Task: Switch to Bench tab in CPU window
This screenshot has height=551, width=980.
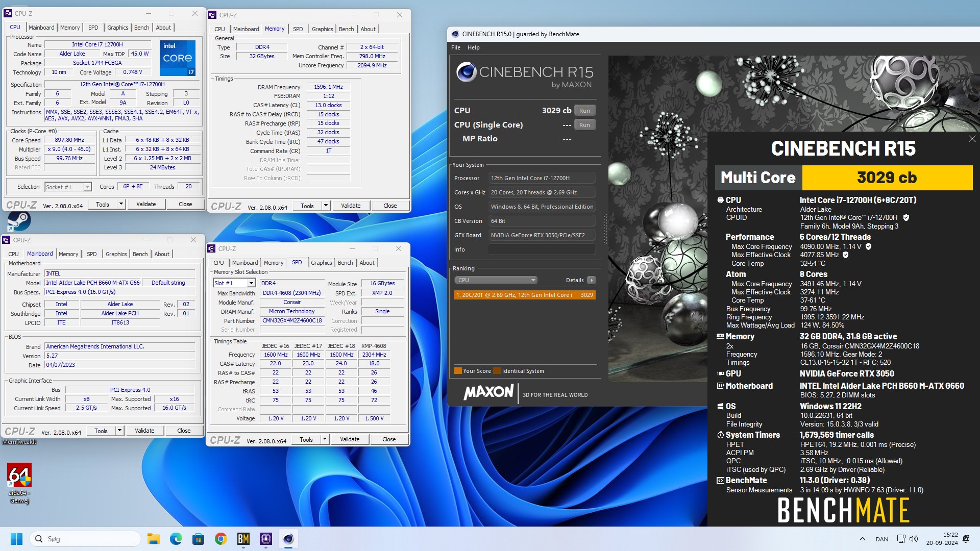Action: click(141, 28)
